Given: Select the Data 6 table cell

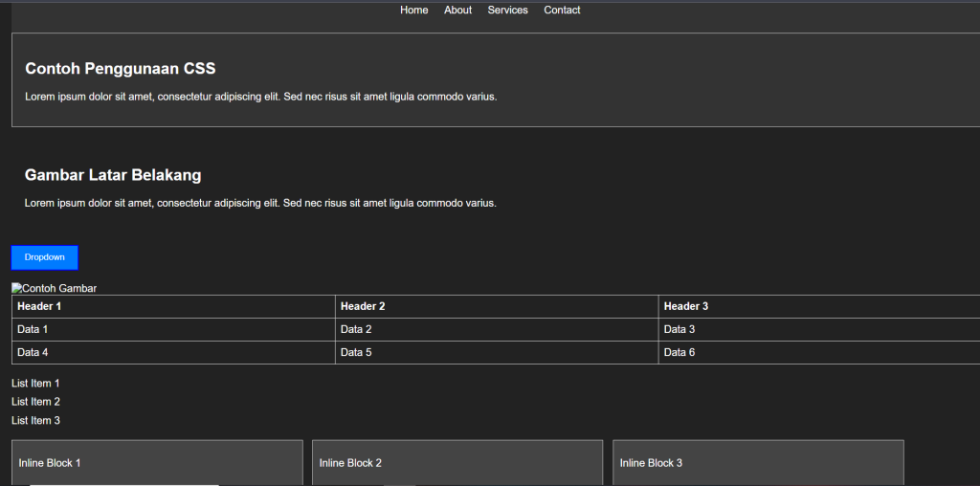Looking at the screenshot, I should (x=679, y=352).
